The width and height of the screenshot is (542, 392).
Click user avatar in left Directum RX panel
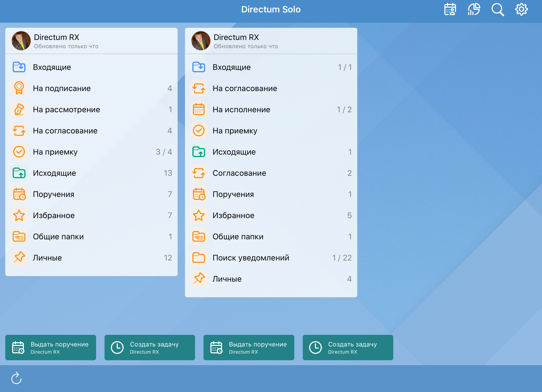[21, 41]
